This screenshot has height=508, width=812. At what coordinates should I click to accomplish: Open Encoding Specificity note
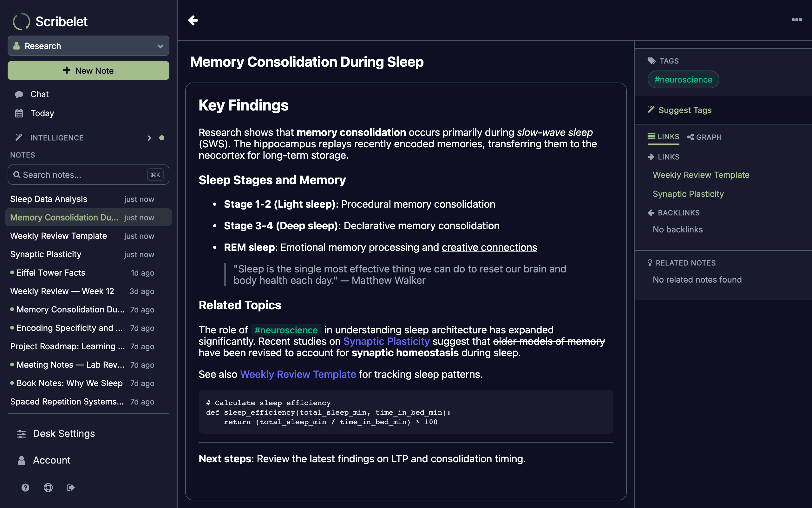tap(88, 328)
